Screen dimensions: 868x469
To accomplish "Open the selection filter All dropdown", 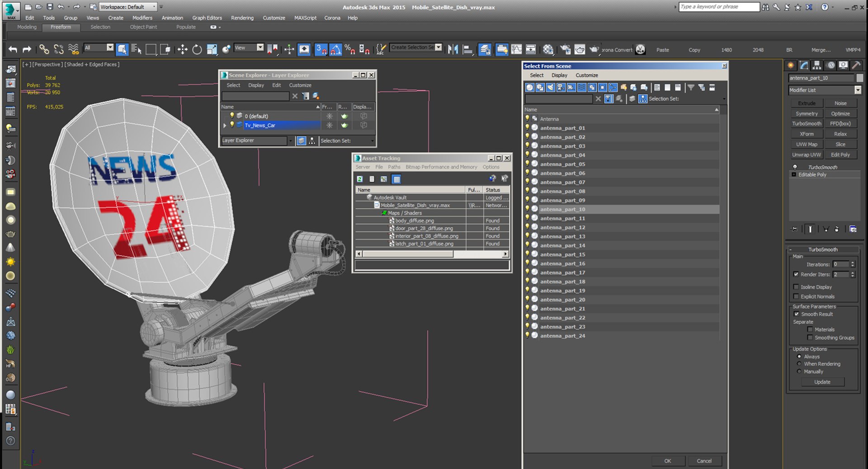I will click(x=110, y=47).
